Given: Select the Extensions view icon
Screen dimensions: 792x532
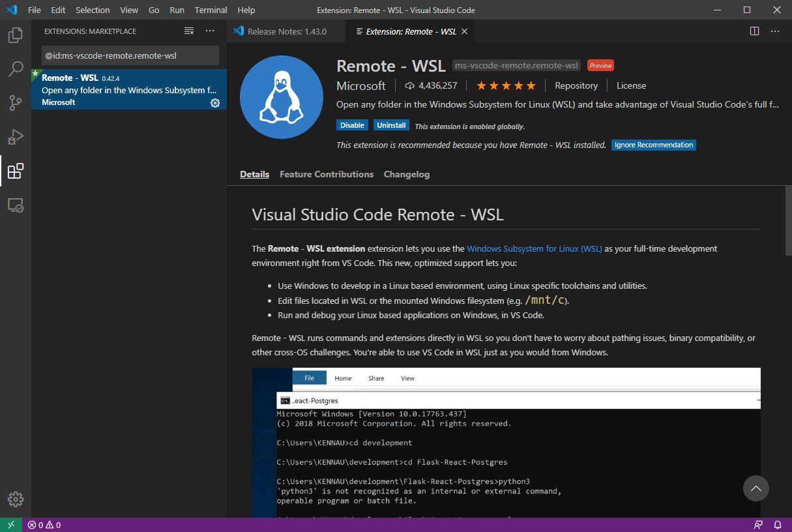Looking at the screenshot, I should [x=16, y=171].
